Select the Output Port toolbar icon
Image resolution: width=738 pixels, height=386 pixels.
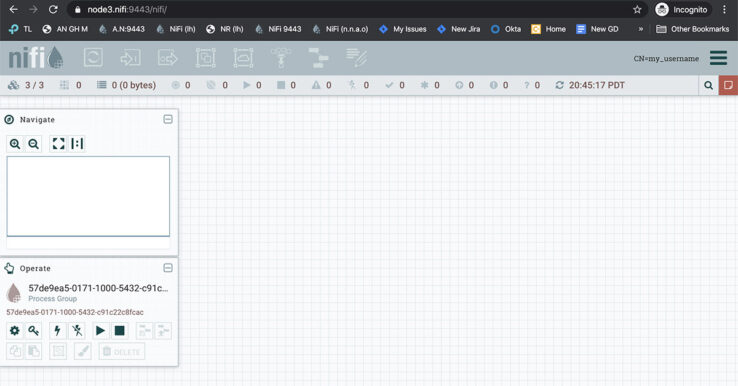coord(168,58)
